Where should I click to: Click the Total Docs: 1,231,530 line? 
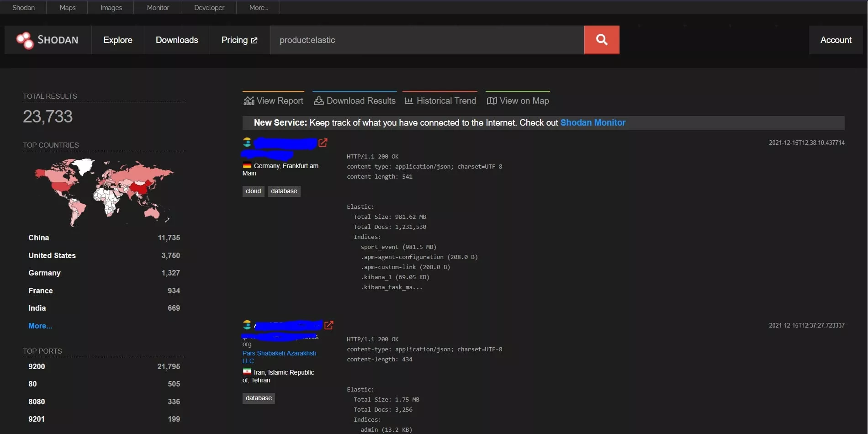click(x=390, y=227)
